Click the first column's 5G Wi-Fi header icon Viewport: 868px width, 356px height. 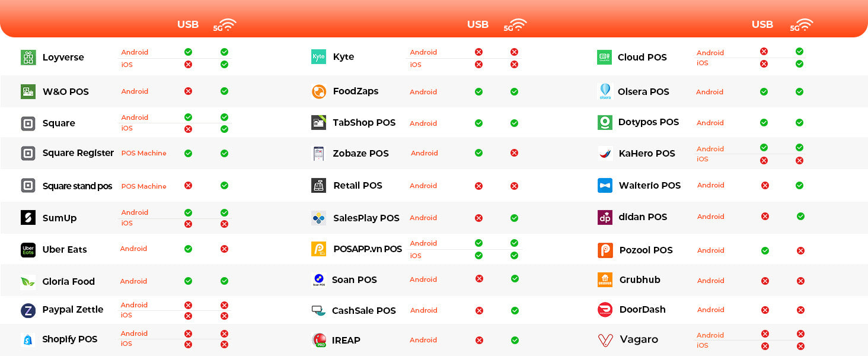(x=225, y=26)
